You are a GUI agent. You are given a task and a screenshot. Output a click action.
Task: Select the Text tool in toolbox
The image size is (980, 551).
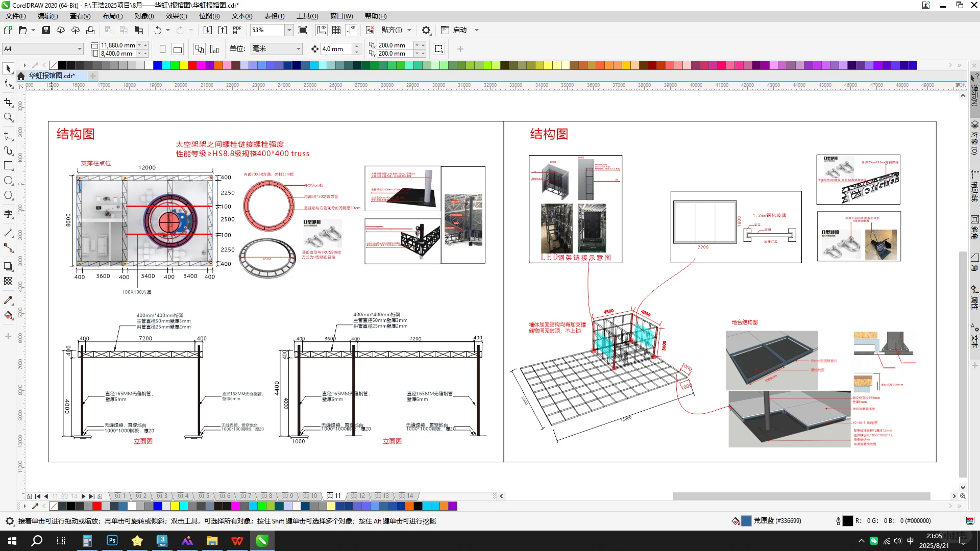[x=8, y=214]
